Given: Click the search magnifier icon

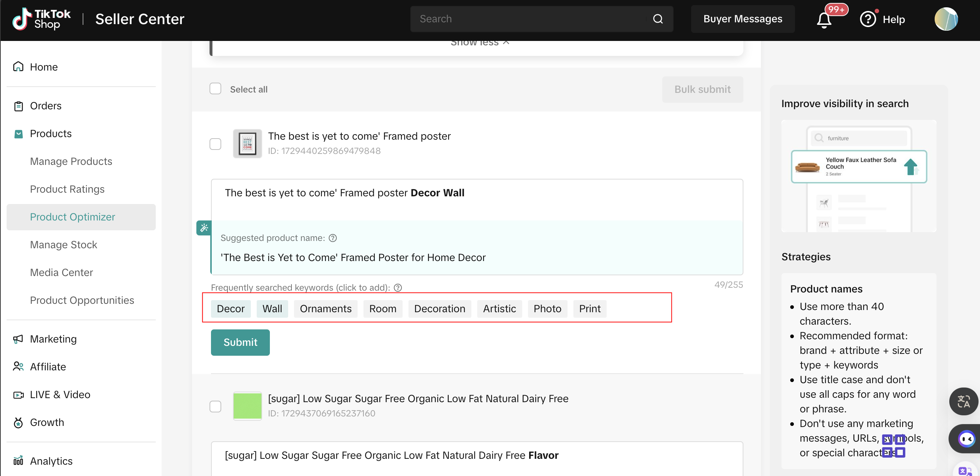Looking at the screenshot, I should coord(658,19).
